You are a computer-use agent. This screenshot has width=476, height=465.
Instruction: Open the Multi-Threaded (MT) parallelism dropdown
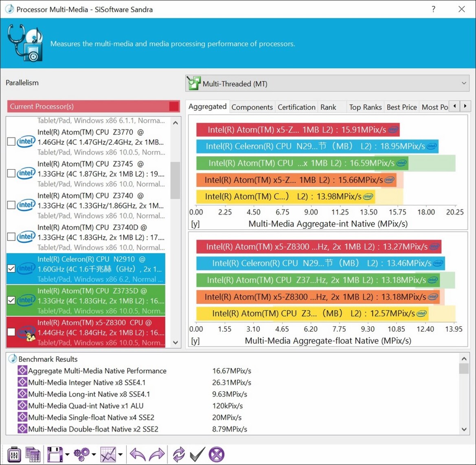(327, 83)
